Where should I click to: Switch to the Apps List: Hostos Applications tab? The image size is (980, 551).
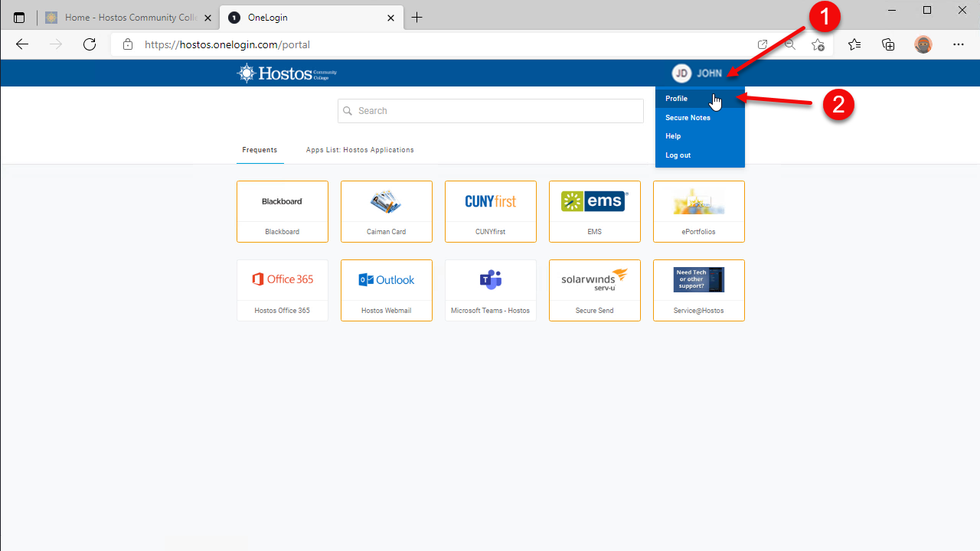360,150
